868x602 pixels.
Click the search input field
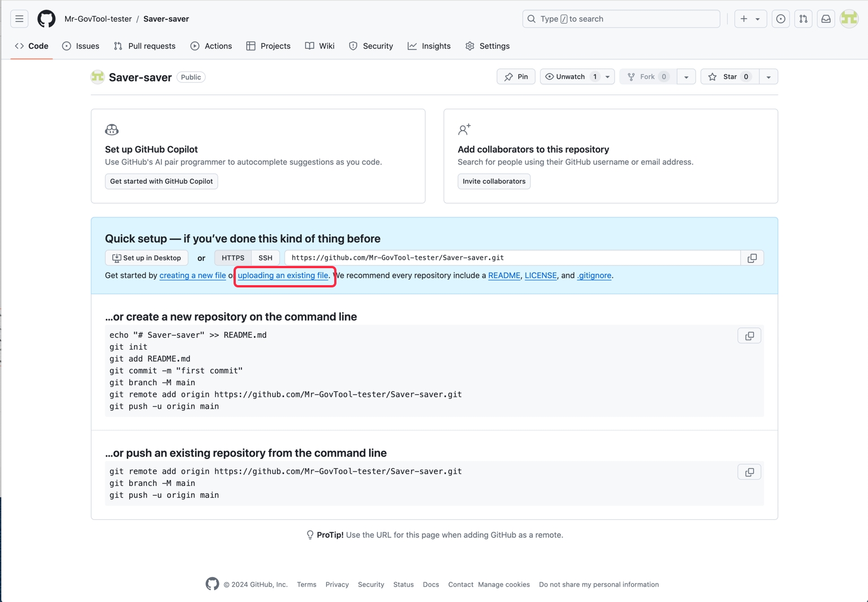pos(621,19)
